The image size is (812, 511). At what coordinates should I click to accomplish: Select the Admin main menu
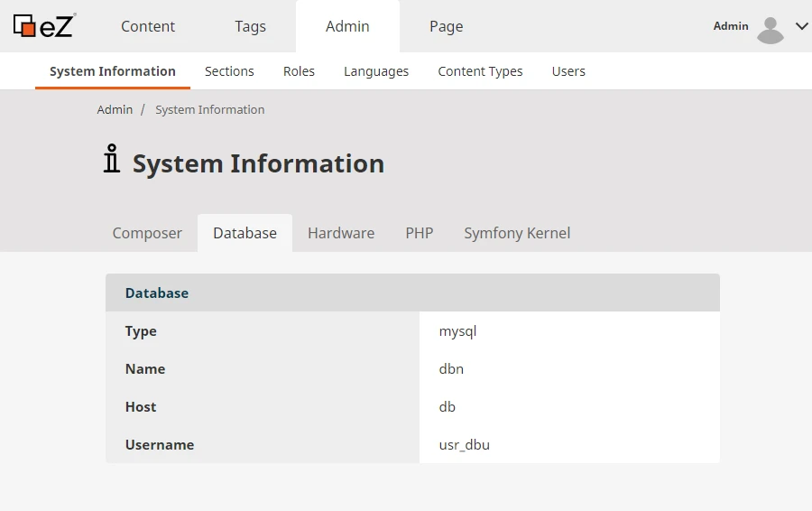(x=347, y=26)
